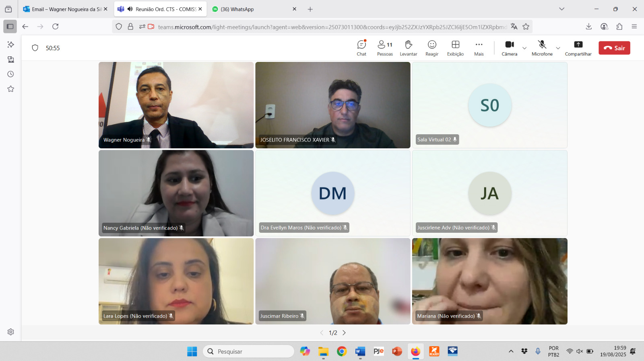Viewport: 644px width, 361px height.
Task: Unmute using the Microfone button
Action: pos(542,48)
